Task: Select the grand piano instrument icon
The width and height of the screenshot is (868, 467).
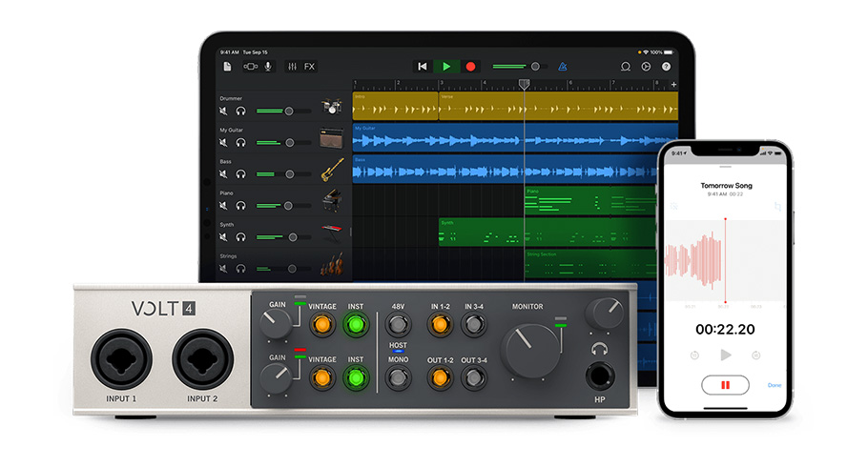Action: 332,200
